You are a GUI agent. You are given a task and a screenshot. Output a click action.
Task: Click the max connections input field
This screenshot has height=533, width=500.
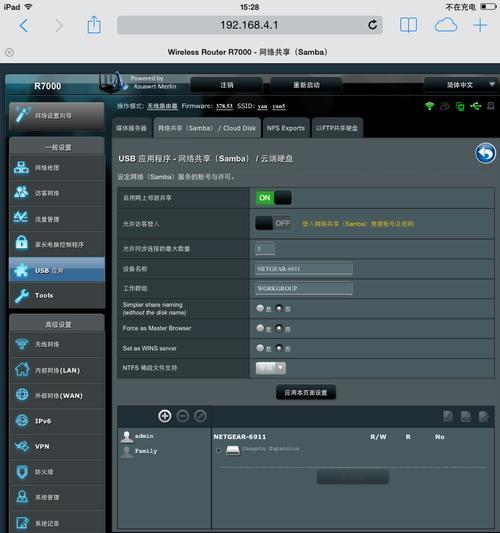[x=265, y=249]
